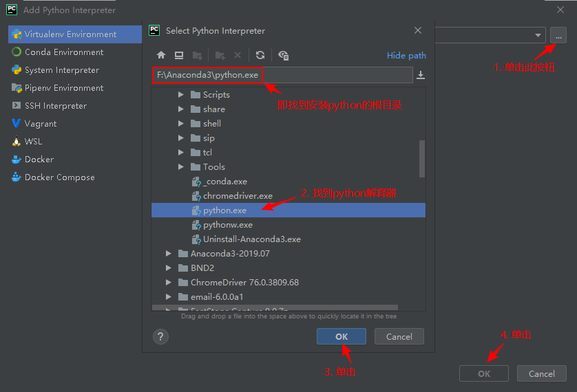577x392 pixels.
Task: Create New Folder toolbar icon
Action: click(x=220, y=56)
